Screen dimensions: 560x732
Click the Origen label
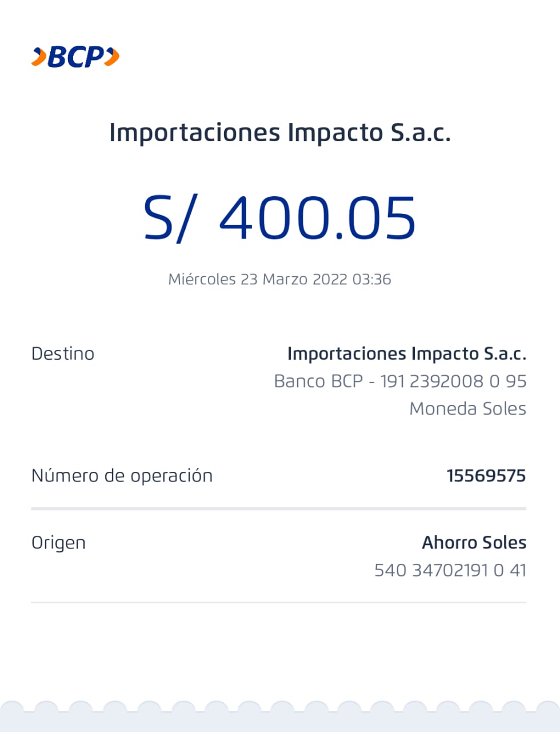tap(58, 543)
